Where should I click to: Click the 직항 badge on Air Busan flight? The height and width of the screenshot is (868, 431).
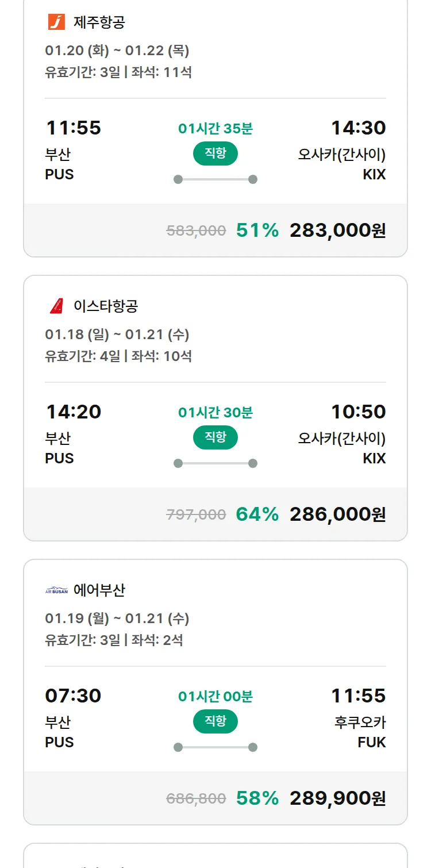click(x=215, y=721)
